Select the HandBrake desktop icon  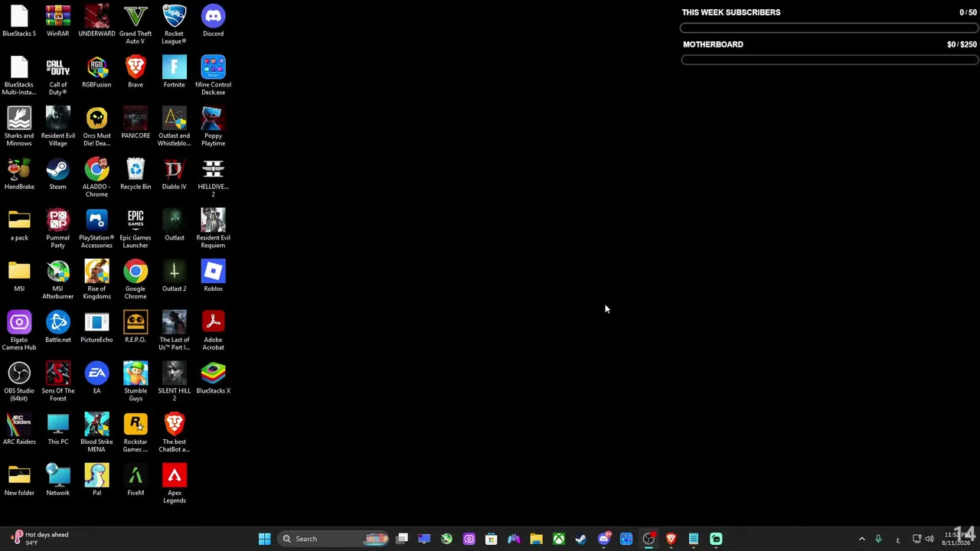click(x=19, y=174)
